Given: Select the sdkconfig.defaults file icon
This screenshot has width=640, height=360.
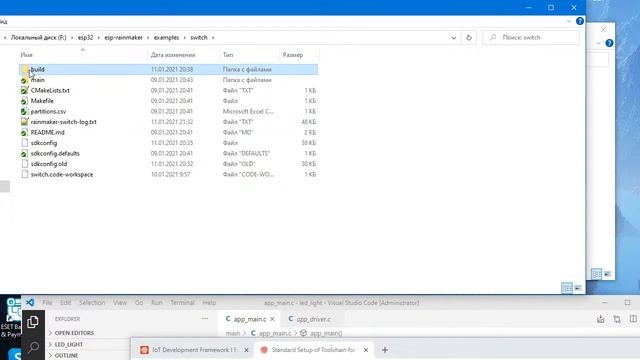Looking at the screenshot, I should tap(24, 153).
